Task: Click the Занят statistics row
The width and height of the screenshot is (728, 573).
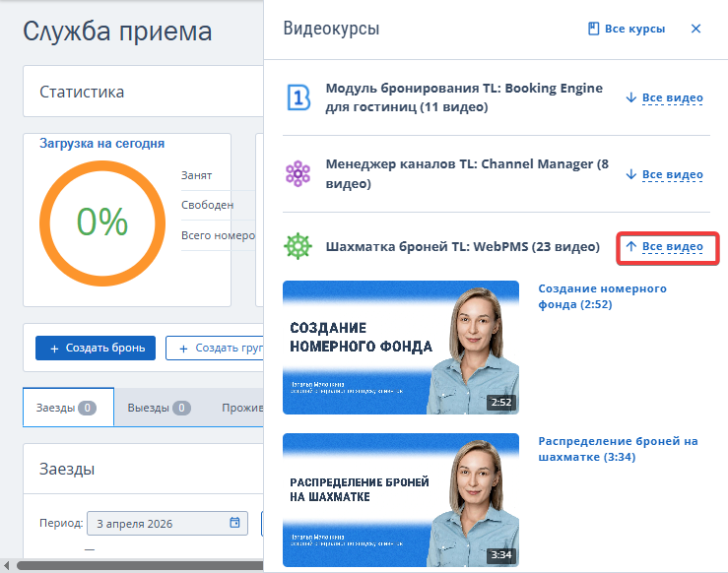Action: [219, 175]
